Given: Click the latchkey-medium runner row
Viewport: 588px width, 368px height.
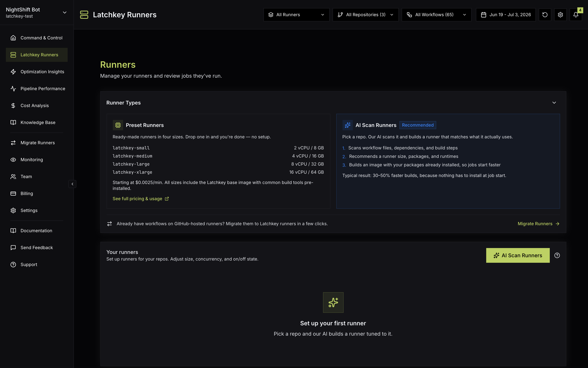Looking at the screenshot, I should click(x=218, y=156).
